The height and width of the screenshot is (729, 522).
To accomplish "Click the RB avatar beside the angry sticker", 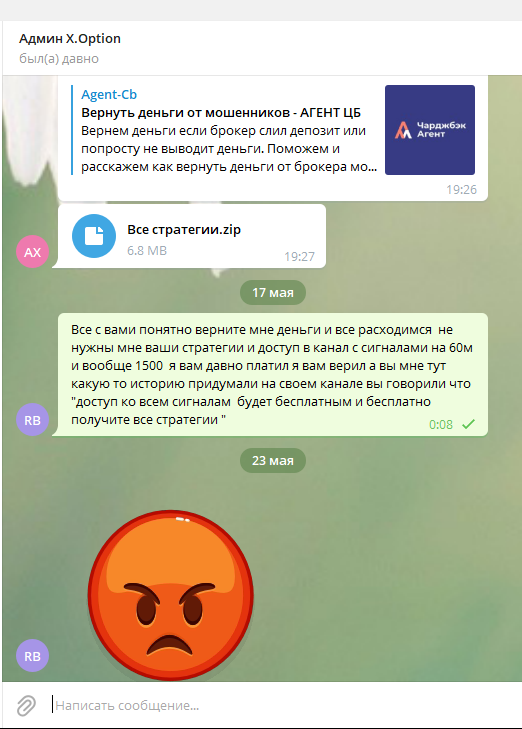I will point(32,656).
